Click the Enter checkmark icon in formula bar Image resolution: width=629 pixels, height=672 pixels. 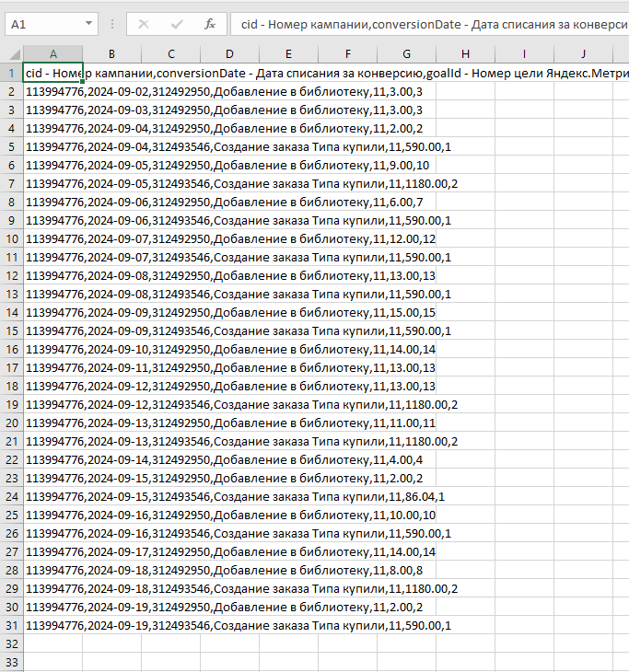click(x=176, y=24)
